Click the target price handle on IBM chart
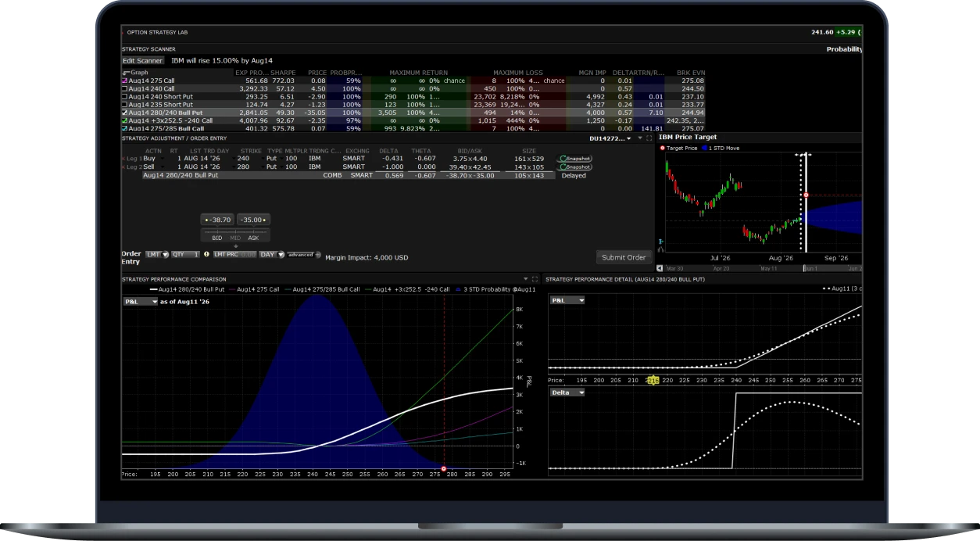Viewport: 980px width, 541px height. pyautogui.click(x=806, y=195)
